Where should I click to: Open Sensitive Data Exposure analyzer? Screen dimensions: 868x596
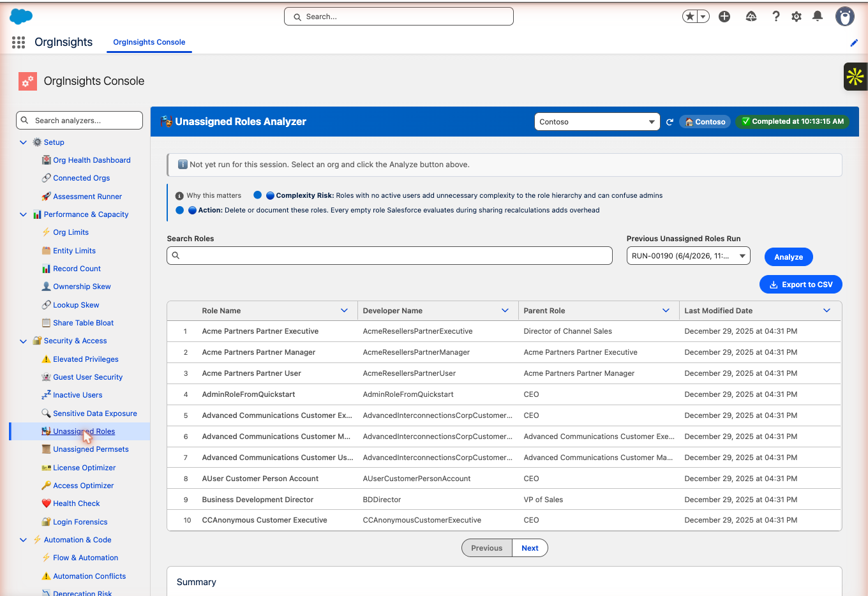tap(95, 413)
